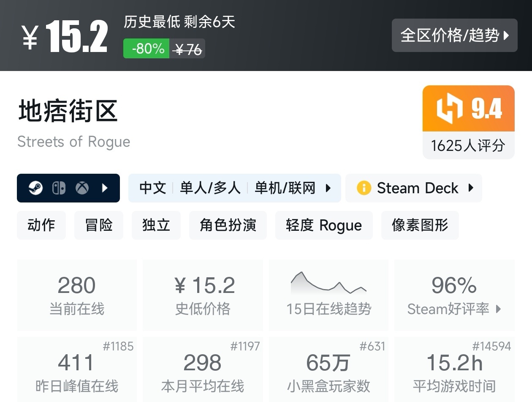View the 1625人评分 rating count
Image resolution: width=532 pixels, height=402 pixels.
tap(468, 146)
